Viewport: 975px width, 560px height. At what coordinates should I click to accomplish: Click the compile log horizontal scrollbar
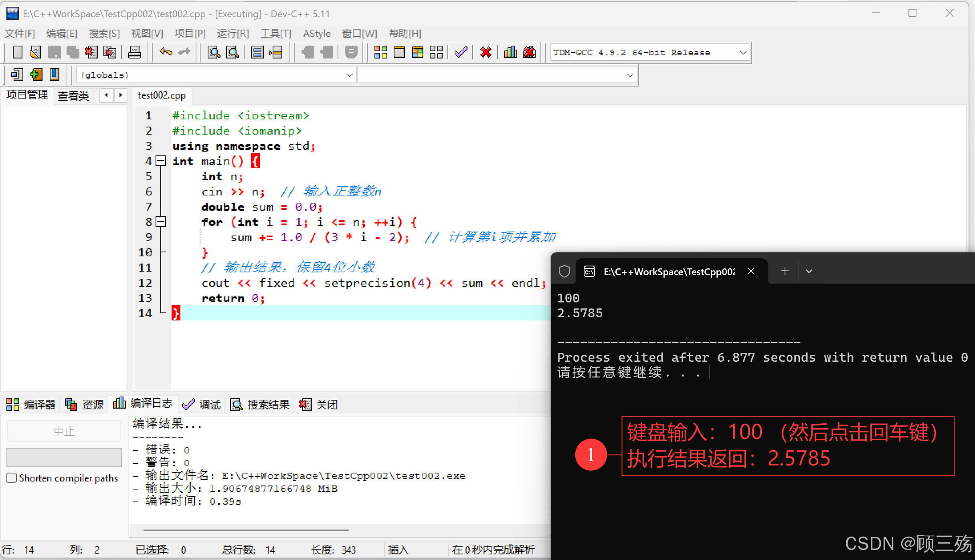[246, 530]
